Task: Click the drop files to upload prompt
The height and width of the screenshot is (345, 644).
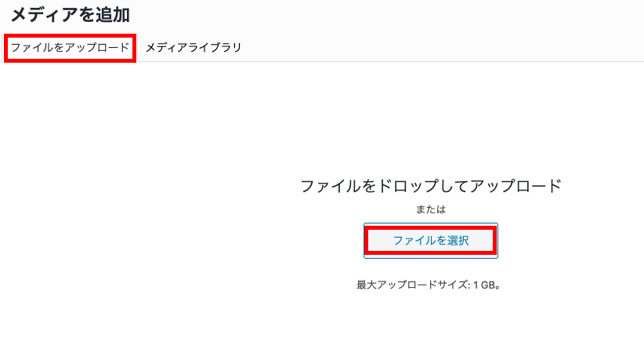Action: pyautogui.click(x=431, y=186)
